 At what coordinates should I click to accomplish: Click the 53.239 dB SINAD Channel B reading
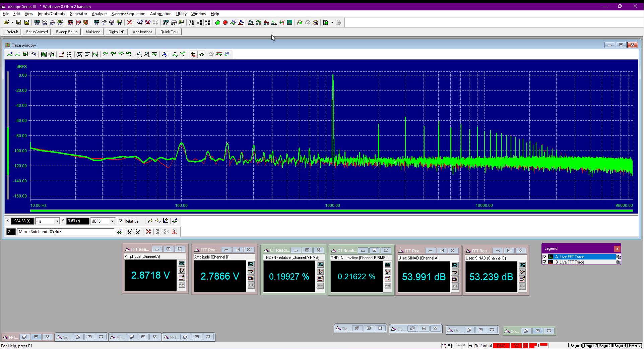pyautogui.click(x=491, y=277)
